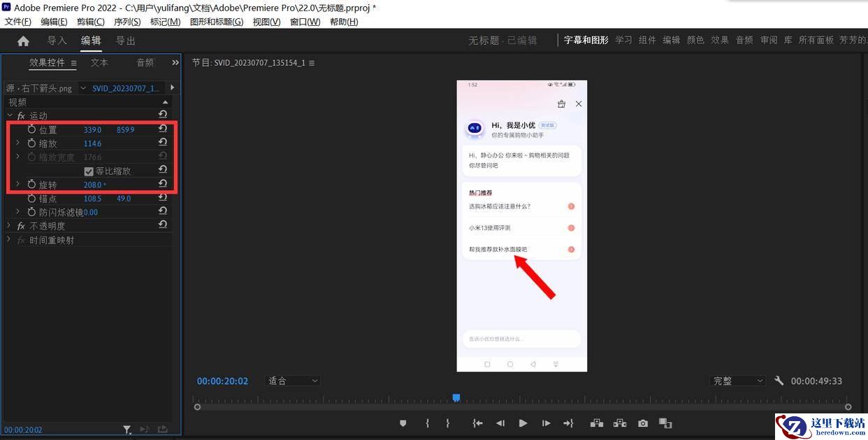The width and height of the screenshot is (868, 440).
Task: Expand the 缩放 property
Action: [x=17, y=143]
